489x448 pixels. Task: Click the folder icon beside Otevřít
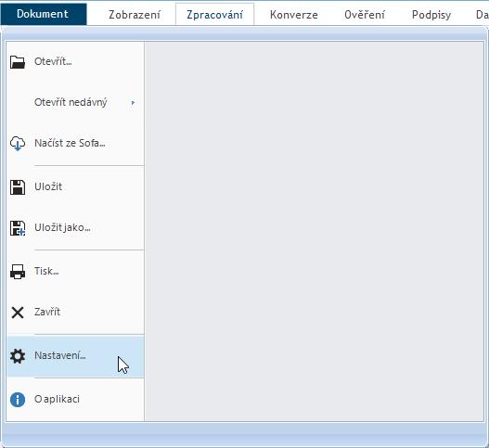click(x=18, y=62)
